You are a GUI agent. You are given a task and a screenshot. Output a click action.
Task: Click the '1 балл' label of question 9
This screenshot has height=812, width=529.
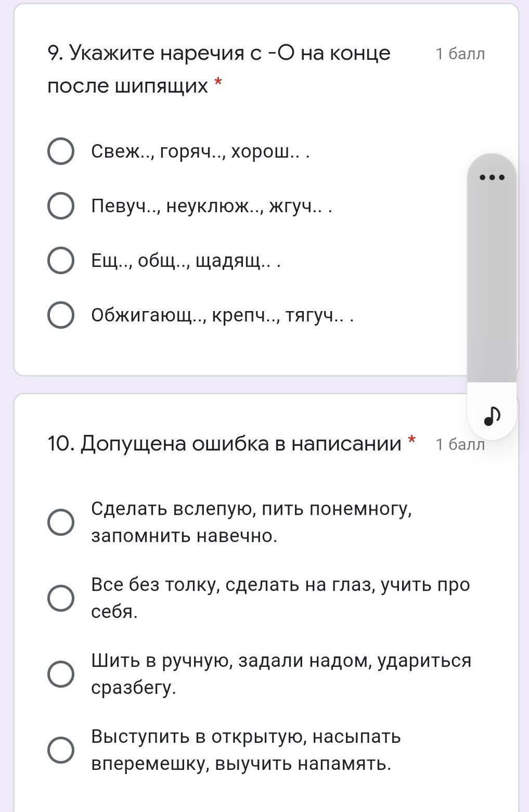coord(460,54)
